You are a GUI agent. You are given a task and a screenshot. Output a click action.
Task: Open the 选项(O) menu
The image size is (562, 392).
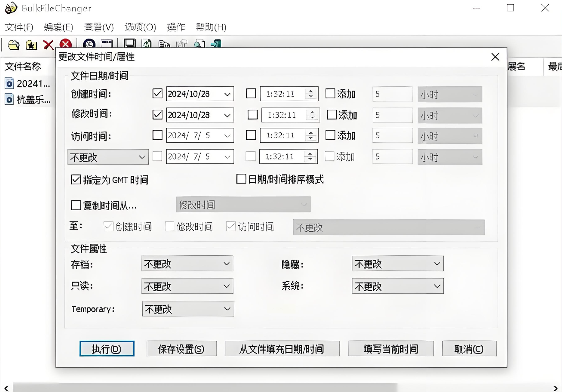pos(140,27)
